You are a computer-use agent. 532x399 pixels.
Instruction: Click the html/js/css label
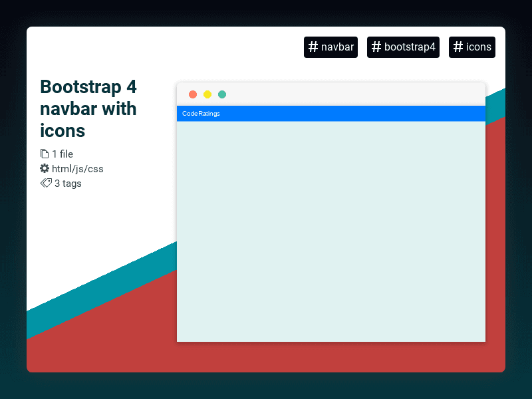click(x=77, y=168)
